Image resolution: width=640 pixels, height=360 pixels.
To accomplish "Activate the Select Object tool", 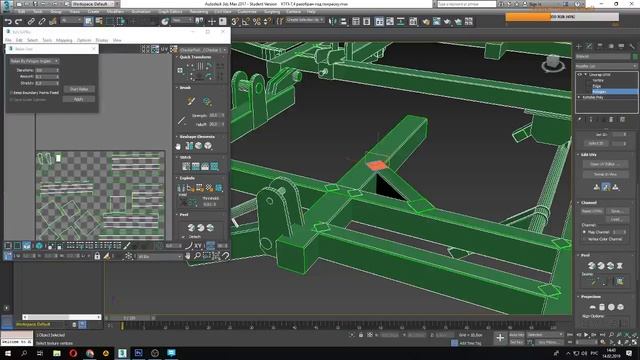I will [88, 21].
